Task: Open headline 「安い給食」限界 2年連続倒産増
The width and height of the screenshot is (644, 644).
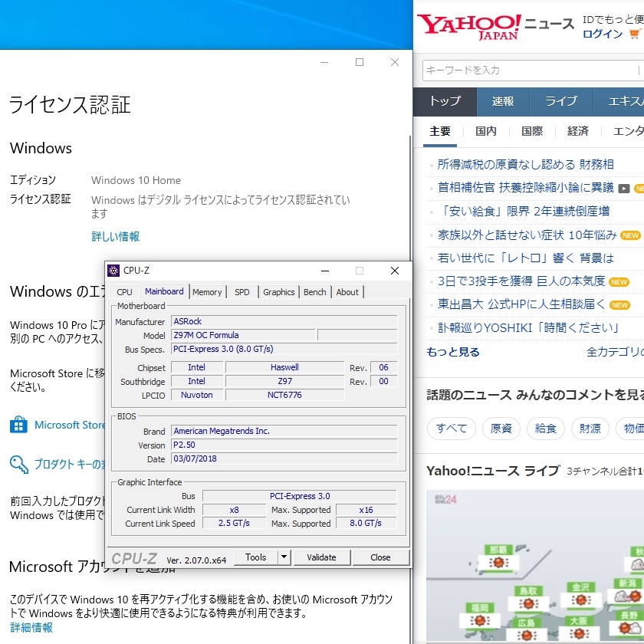Action: pyautogui.click(x=524, y=212)
